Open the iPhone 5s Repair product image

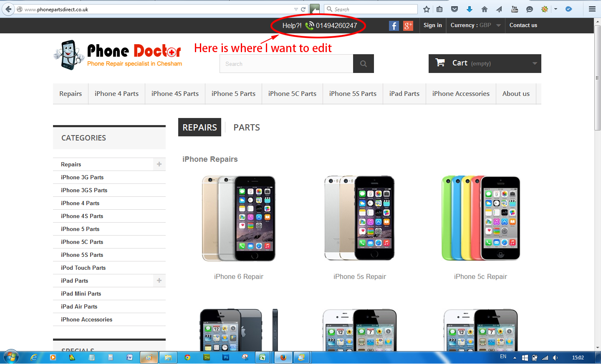[x=360, y=218]
